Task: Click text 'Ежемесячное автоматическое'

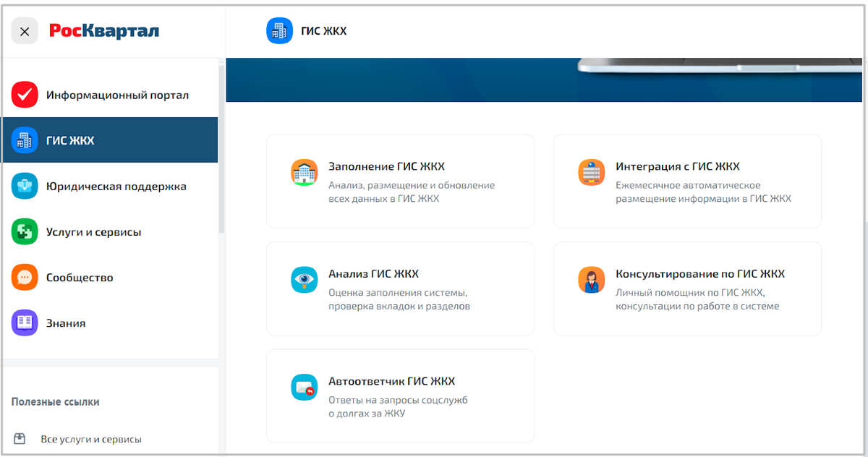Action: [x=688, y=185]
